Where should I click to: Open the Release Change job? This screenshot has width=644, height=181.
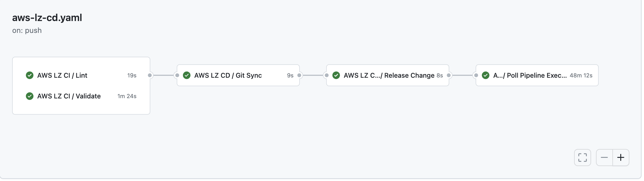388,75
